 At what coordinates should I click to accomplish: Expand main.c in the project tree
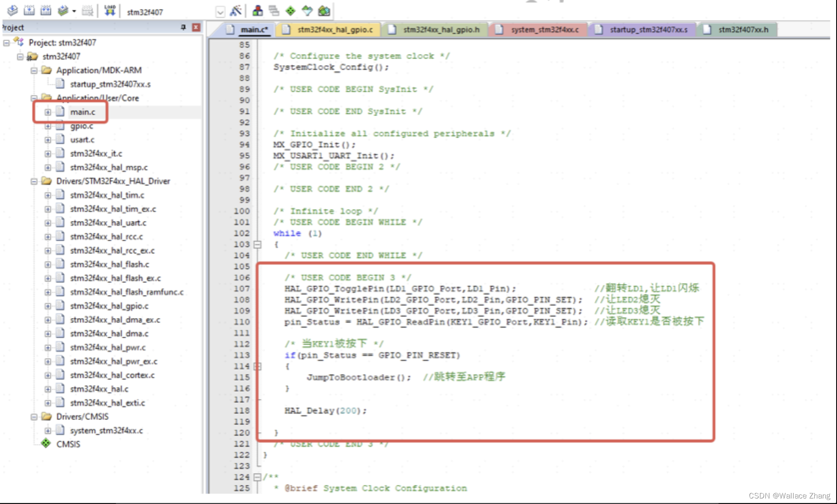tap(47, 112)
